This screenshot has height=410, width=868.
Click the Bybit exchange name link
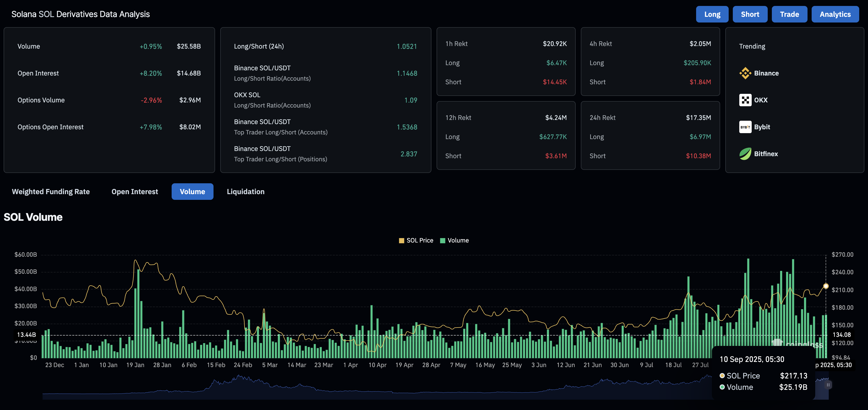click(x=762, y=127)
